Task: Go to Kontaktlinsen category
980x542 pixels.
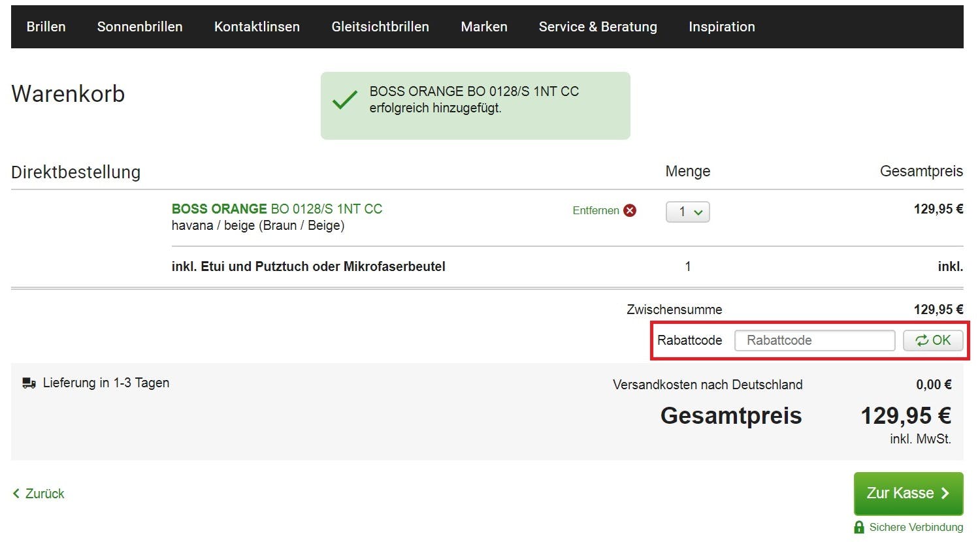Action: coord(257,27)
